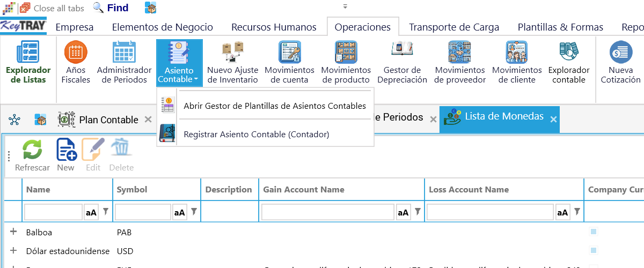Select the Operaciones ribbon tab
This screenshot has height=268, width=644.
pos(363,27)
